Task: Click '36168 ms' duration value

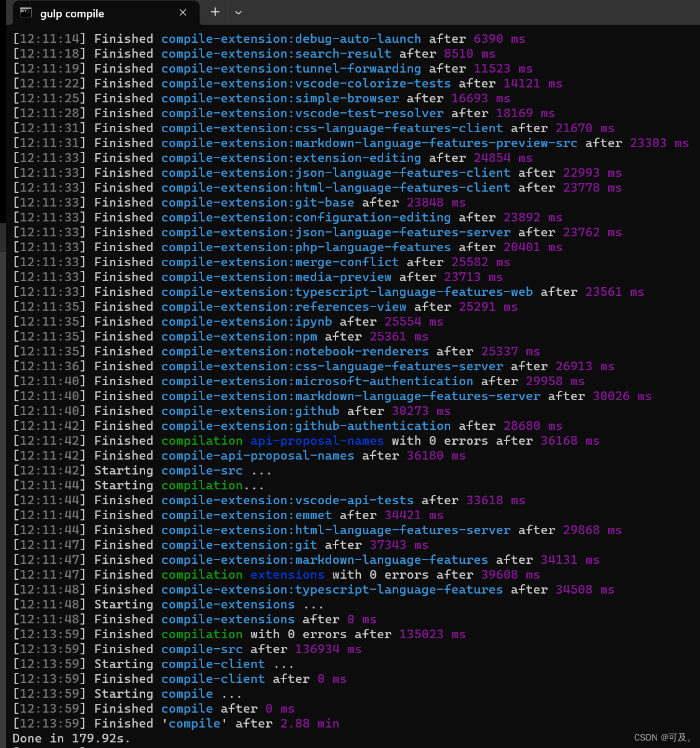Action: (x=570, y=441)
